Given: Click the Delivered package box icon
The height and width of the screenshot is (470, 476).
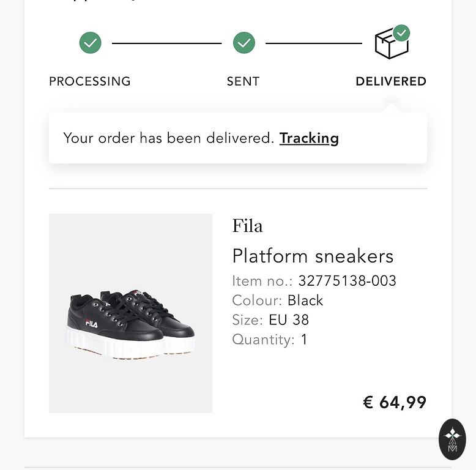Looking at the screenshot, I should tap(390, 45).
